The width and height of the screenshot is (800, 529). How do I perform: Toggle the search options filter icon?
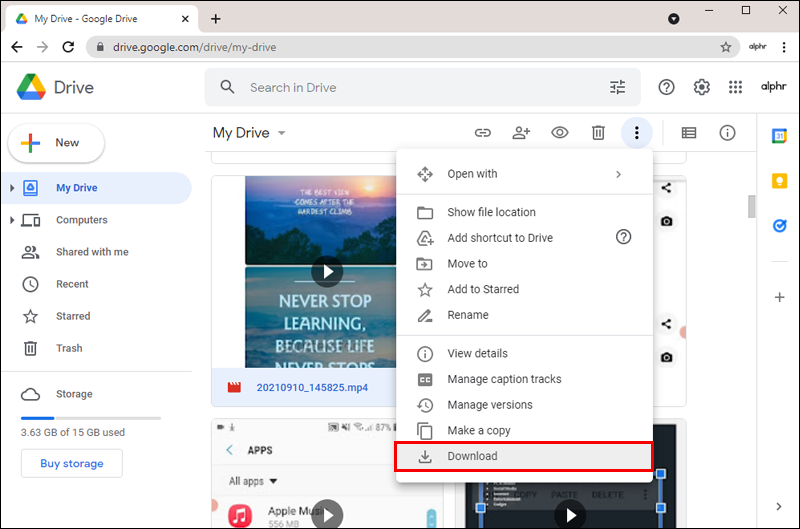(x=617, y=87)
